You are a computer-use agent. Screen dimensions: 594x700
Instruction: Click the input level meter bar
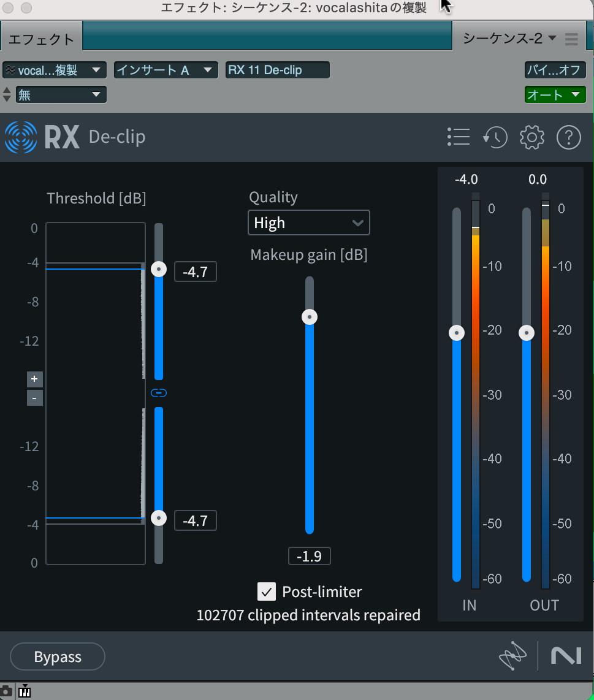click(x=476, y=391)
